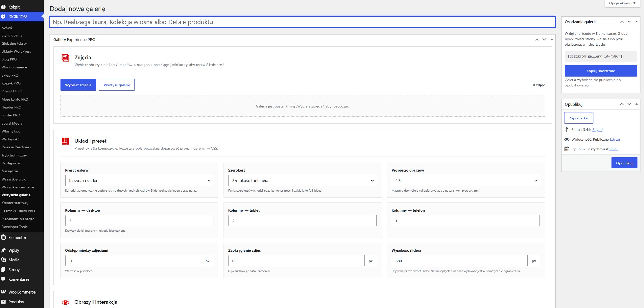The image size is (644, 308).
Task: Click the WooCommerce logo icon in sidebar
Action: coord(3,292)
